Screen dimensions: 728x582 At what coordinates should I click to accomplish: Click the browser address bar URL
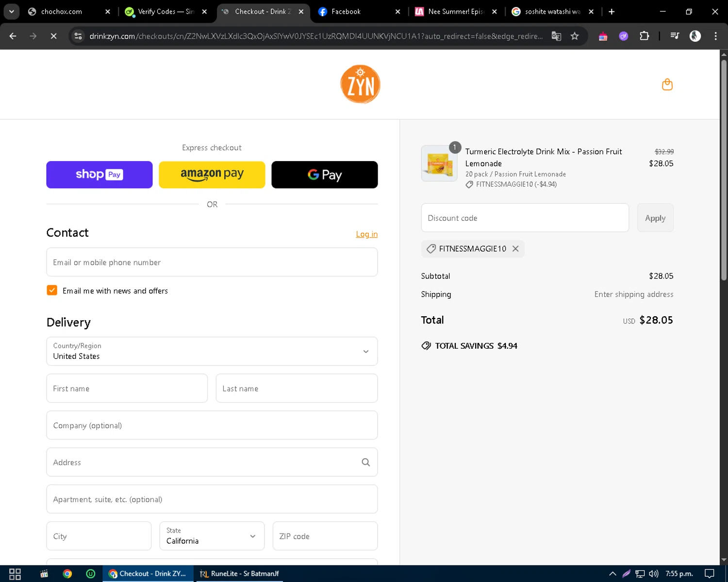click(315, 36)
